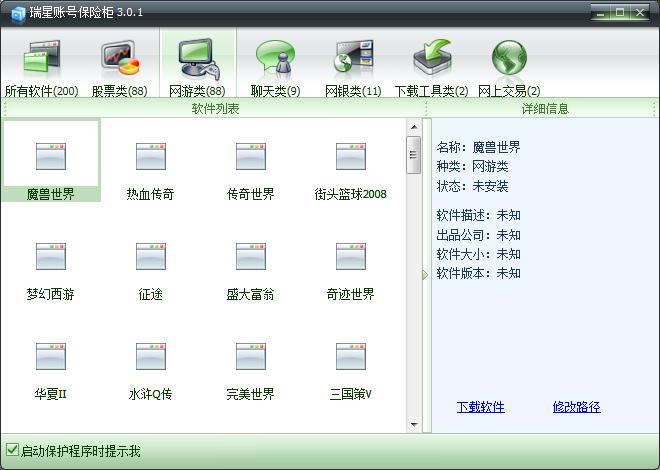660x470 pixels.
Task: Click the 软件描述: 未知 detail line
Action: [x=479, y=215]
